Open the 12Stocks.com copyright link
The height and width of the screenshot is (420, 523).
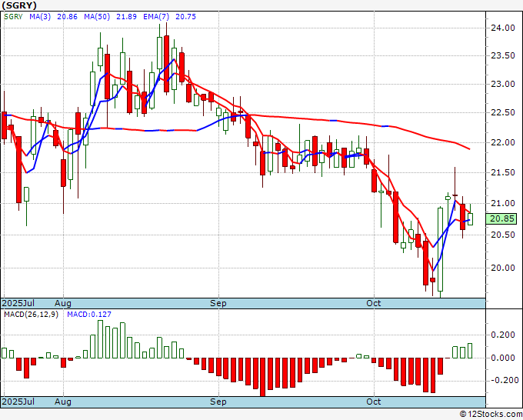(491, 415)
